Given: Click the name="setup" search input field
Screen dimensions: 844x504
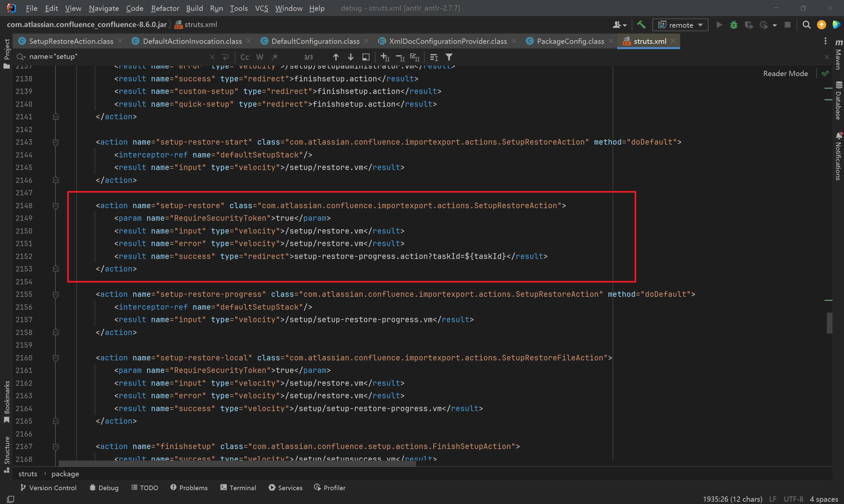Looking at the screenshot, I should 117,57.
